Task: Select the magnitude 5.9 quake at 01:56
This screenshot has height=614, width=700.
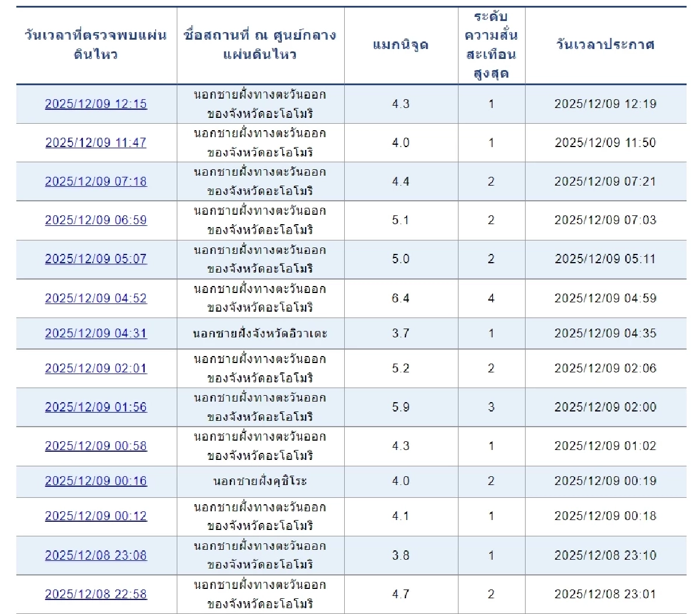Action: coord(95,407)
